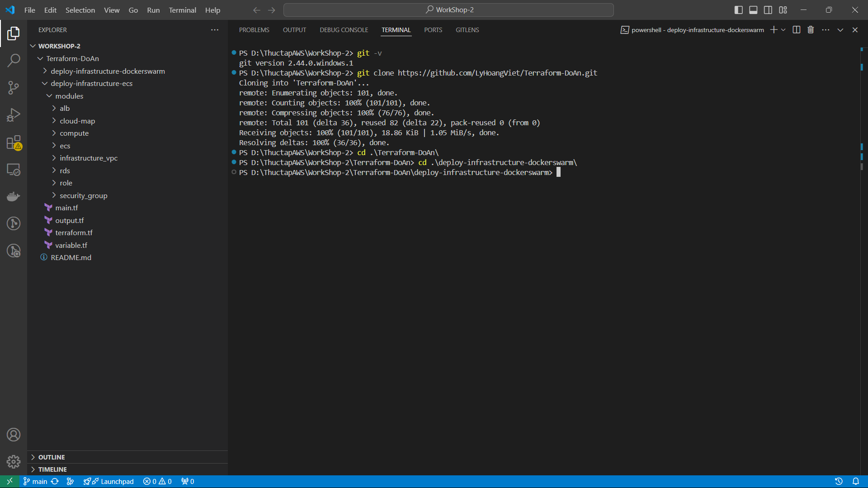The image size is (868, 488).
Task: Click the forwarded ports indicator
Action: (x=188, y=481)
